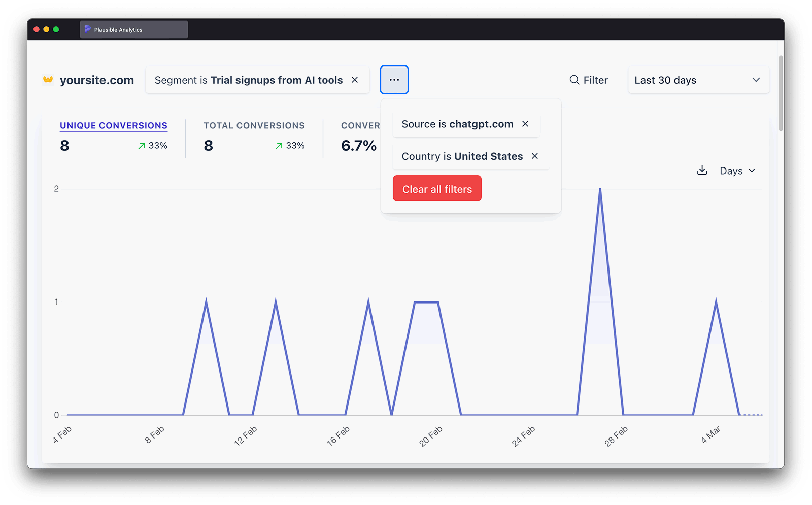
Task: Switch to the Plausible Analytics browser tab
Action: pyautogui.click(x=133, y=30)
